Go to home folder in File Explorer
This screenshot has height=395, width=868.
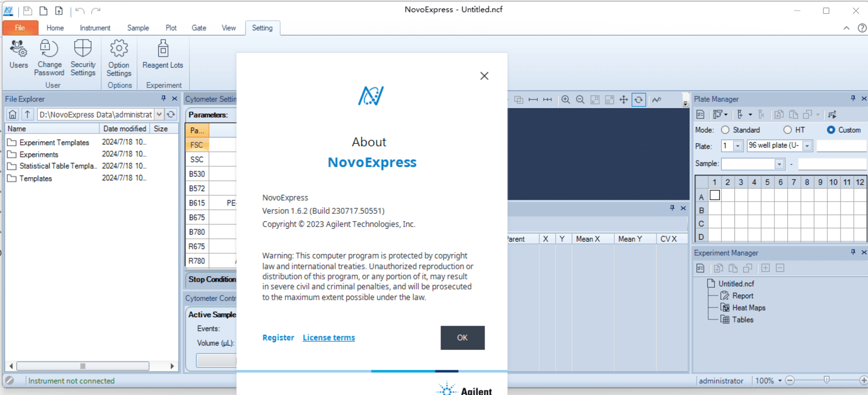point(13,114)
